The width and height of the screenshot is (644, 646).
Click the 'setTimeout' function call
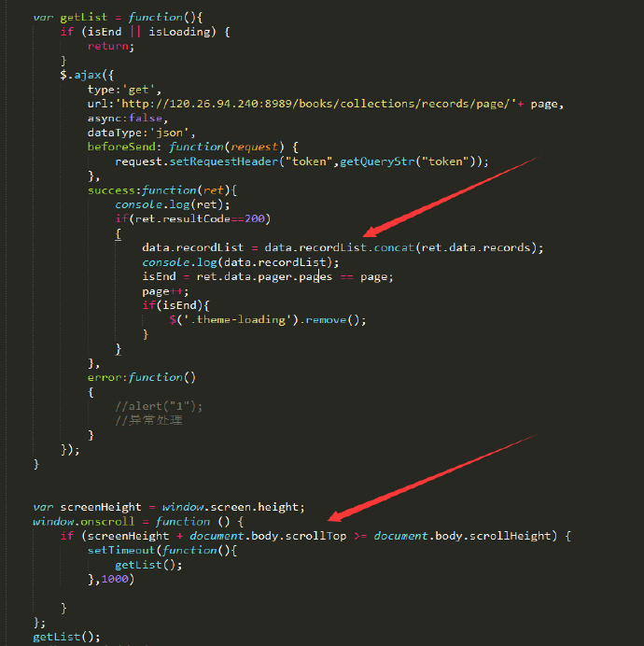(x=121, y=551)
